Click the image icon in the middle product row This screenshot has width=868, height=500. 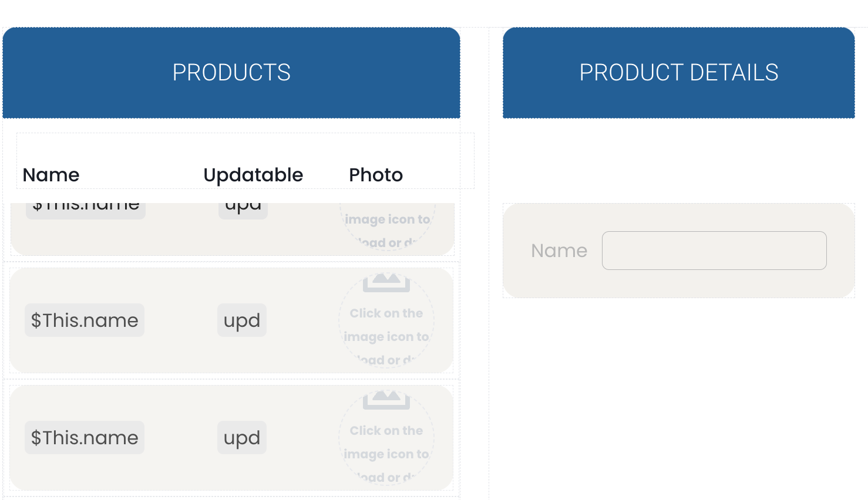pyautogui.click(x=386, y=283)
